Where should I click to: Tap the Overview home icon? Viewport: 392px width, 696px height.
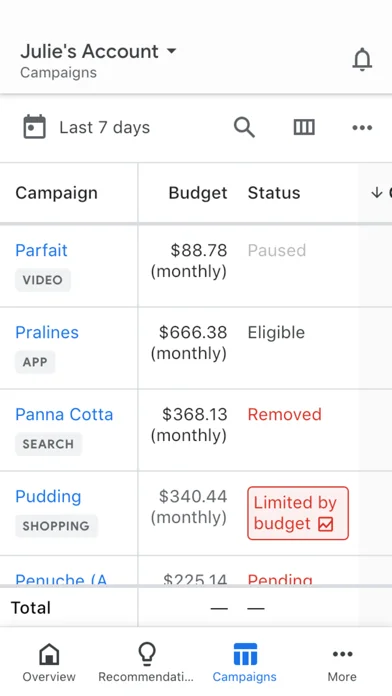click(49, 654)
